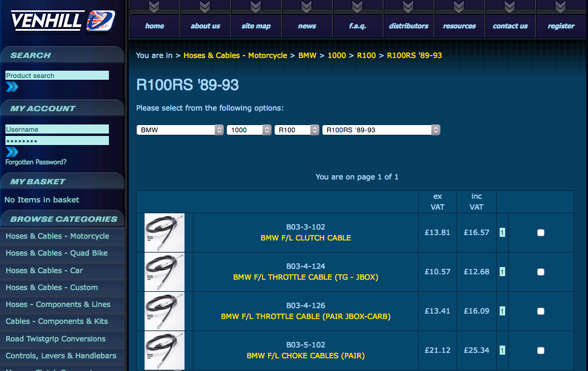The height and width of the screenshot is (371, 588).
Task: Browse Hoses & Cables - Motorcycle sidebar category
Action: 57,236
